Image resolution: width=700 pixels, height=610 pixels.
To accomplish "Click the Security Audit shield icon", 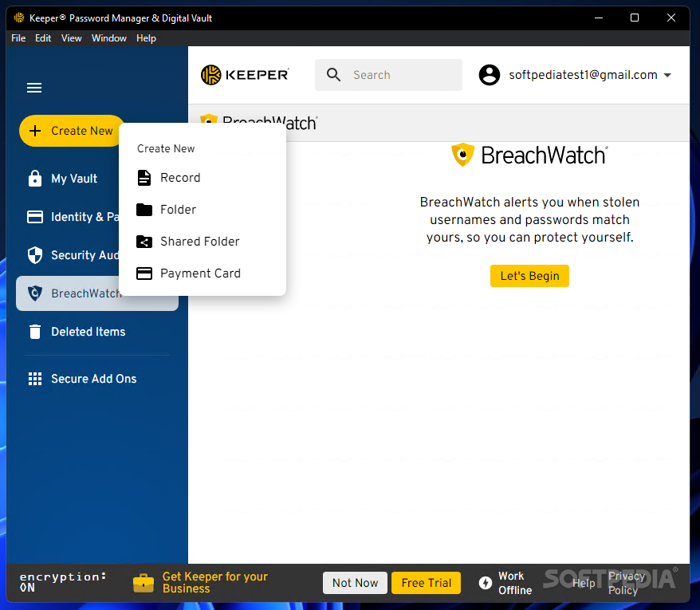I will [x=35, y=255].
